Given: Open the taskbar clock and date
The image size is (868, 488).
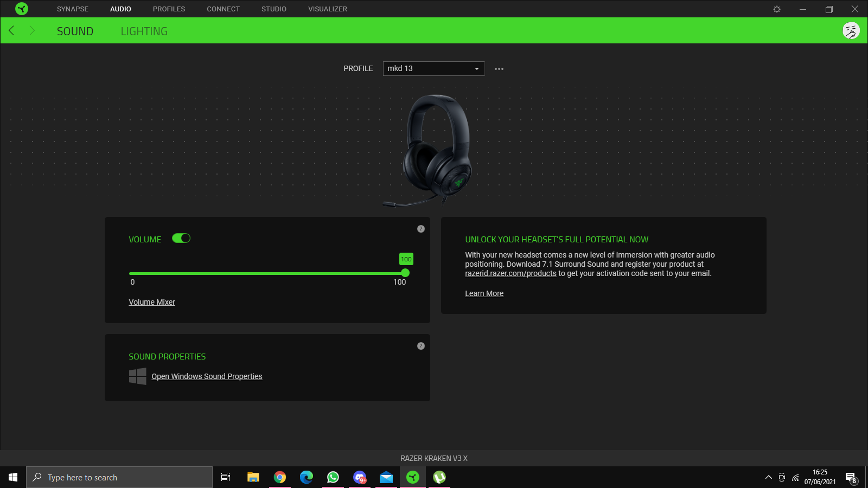Looking at the screenshot, I should [820, 477].
